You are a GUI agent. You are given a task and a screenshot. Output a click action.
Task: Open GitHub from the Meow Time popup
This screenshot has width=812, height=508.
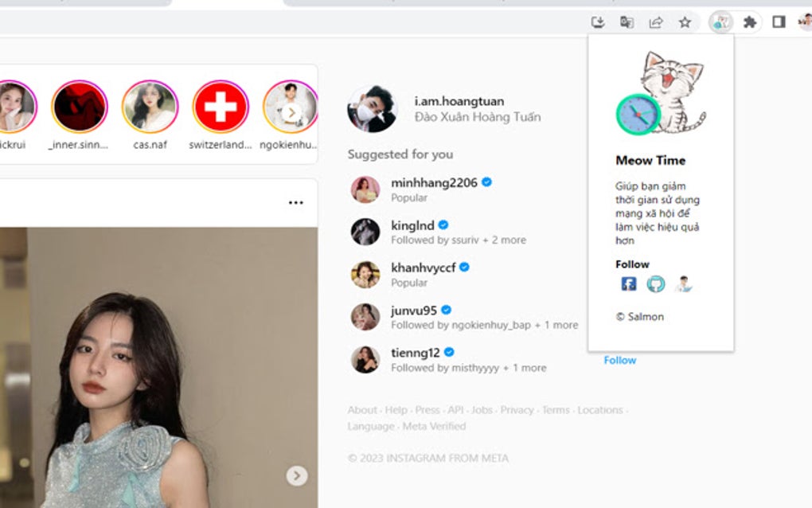[x=655, y=283]
